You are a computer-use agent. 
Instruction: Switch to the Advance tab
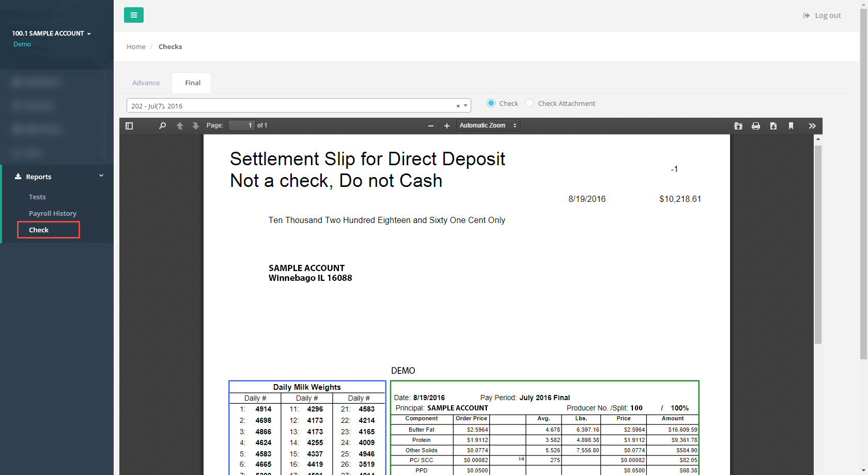point(146,83)
